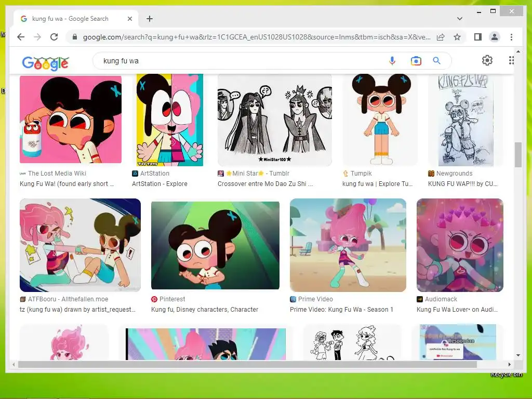The height and width of the screenshot is (399, 532).
Task: Click the vertical scrollbar up arrow
Action: click(x=518, y=51)
